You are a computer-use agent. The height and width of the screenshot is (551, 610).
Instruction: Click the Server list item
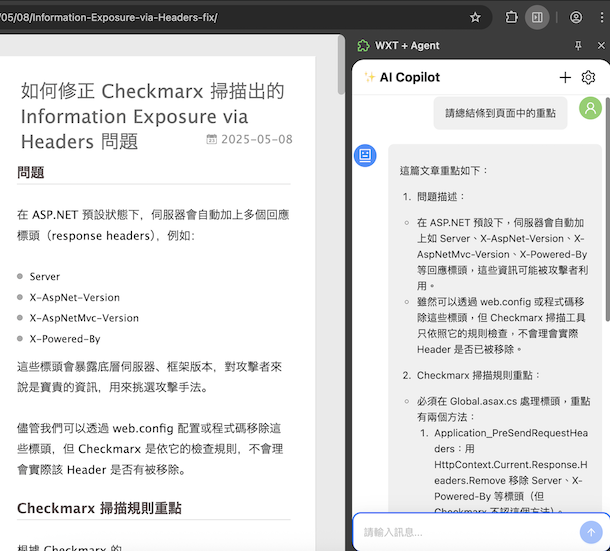click(x=44, y=277)
